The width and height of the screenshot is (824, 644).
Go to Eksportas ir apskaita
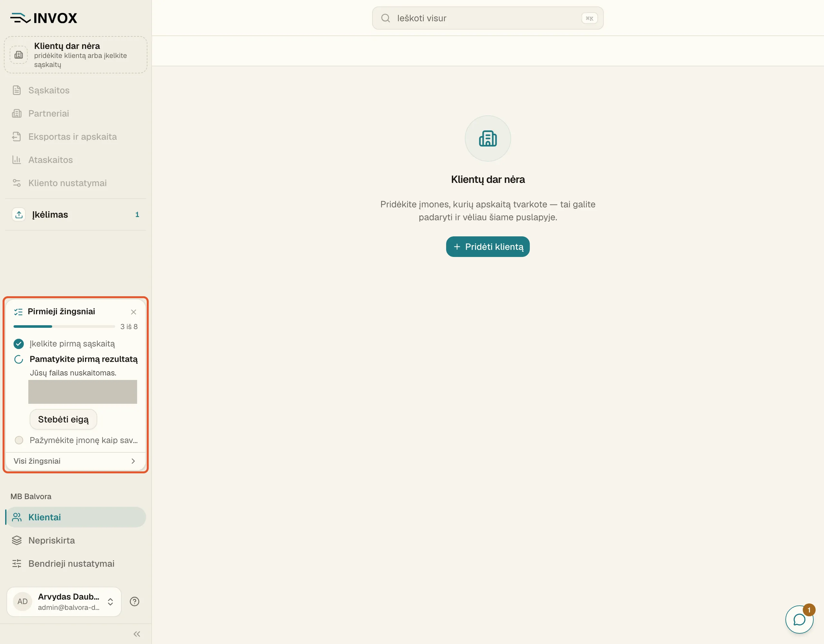click(75, 137)
